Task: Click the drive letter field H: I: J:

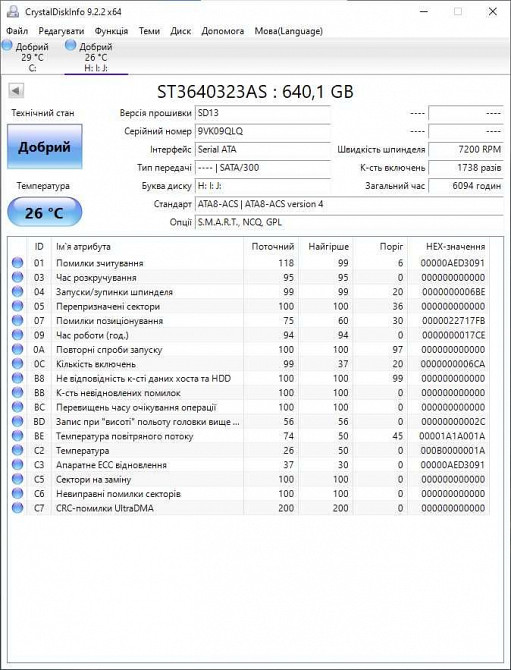Action: coord(262,186)
